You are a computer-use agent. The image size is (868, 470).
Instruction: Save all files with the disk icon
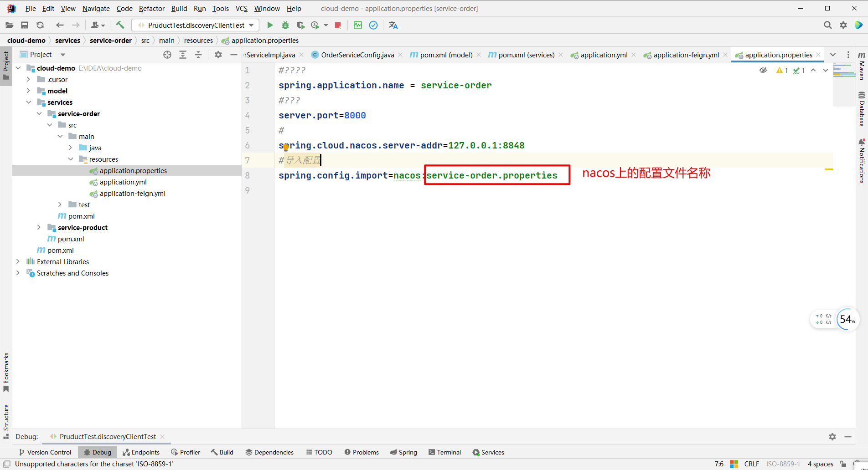pyautogui.click(x=25, y=26)
